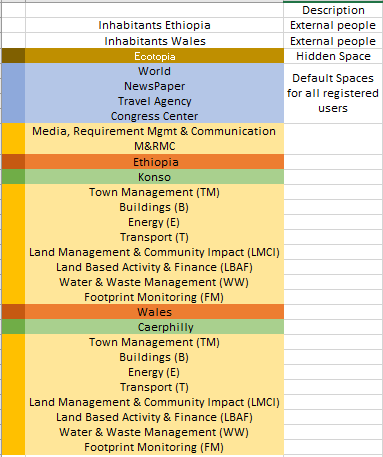Select Water & Waste Management under Konso
This screenshot has width=383, height=457.
click(154, 282)
